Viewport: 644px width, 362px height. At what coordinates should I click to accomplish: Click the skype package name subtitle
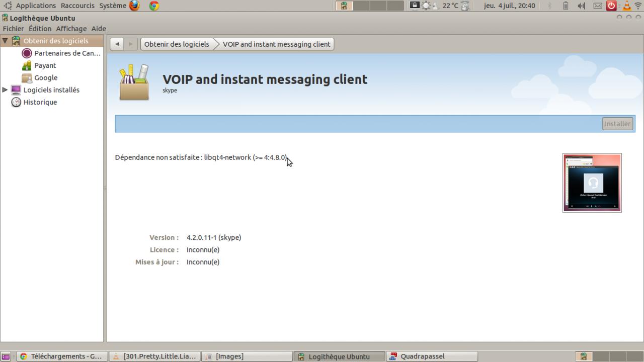[x=170, y=90]
